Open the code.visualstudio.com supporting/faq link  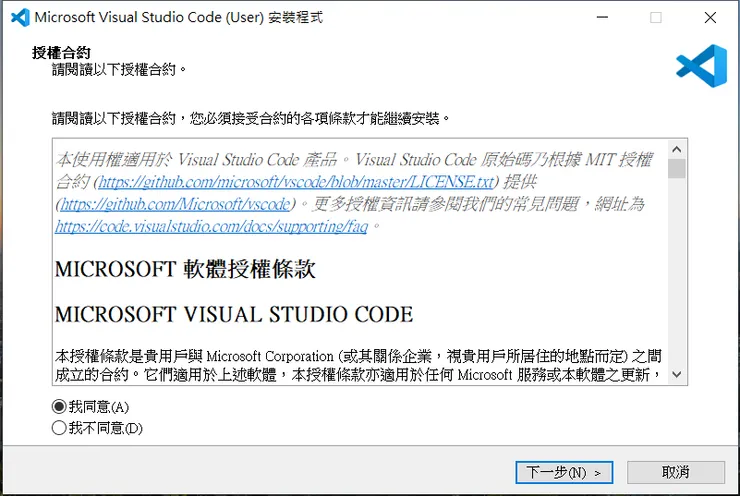click(211, 226)
